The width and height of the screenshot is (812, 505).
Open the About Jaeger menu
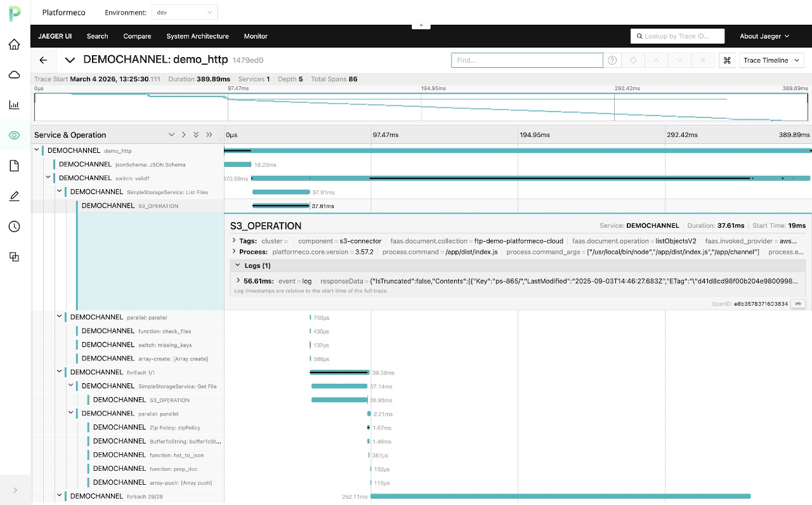[x=764, y=36]
